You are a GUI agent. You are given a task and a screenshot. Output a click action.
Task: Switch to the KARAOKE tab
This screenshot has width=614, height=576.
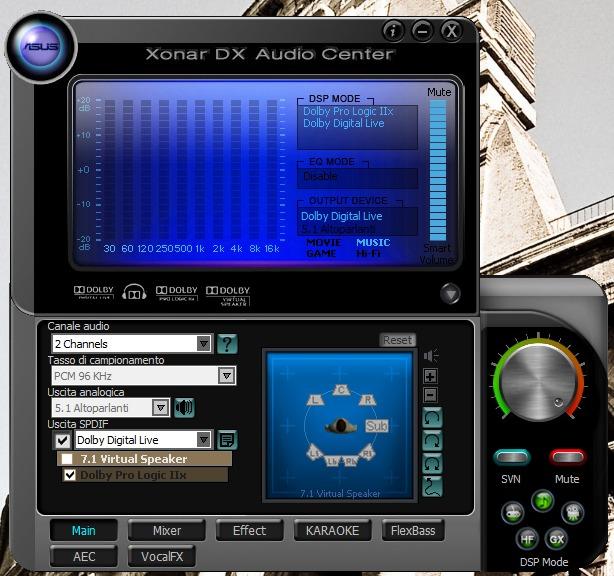pos(332,531)
